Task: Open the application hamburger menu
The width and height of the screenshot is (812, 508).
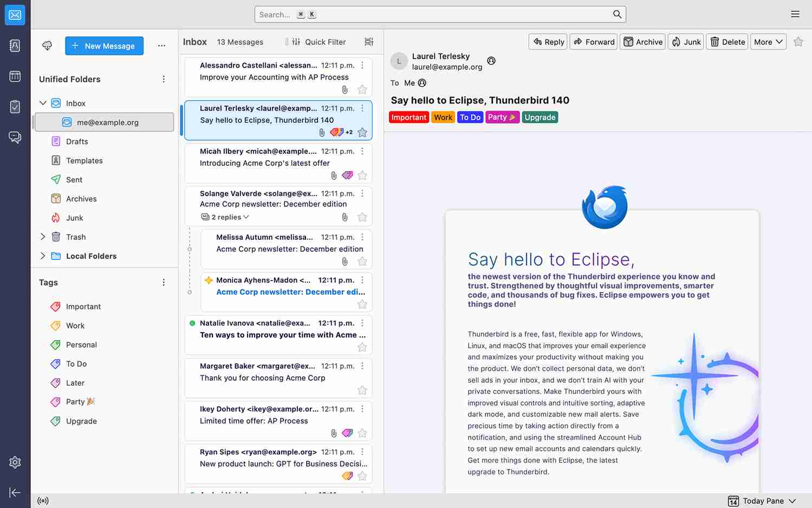Action: click(795, 15)
